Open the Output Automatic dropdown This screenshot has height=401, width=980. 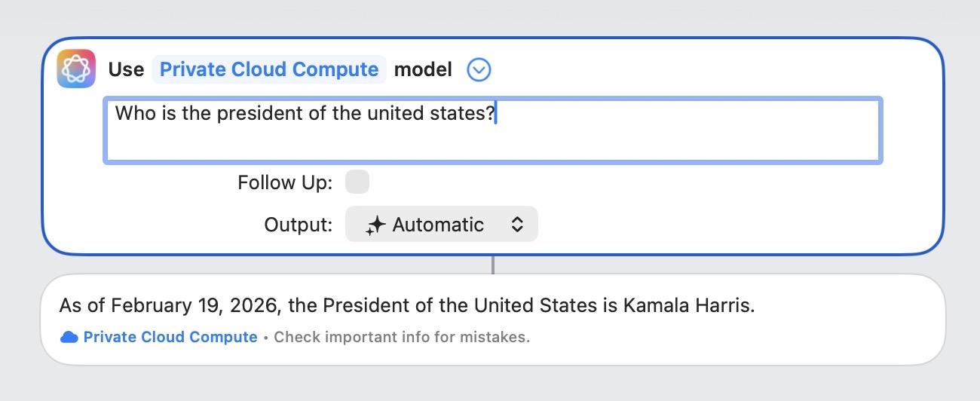442,225
